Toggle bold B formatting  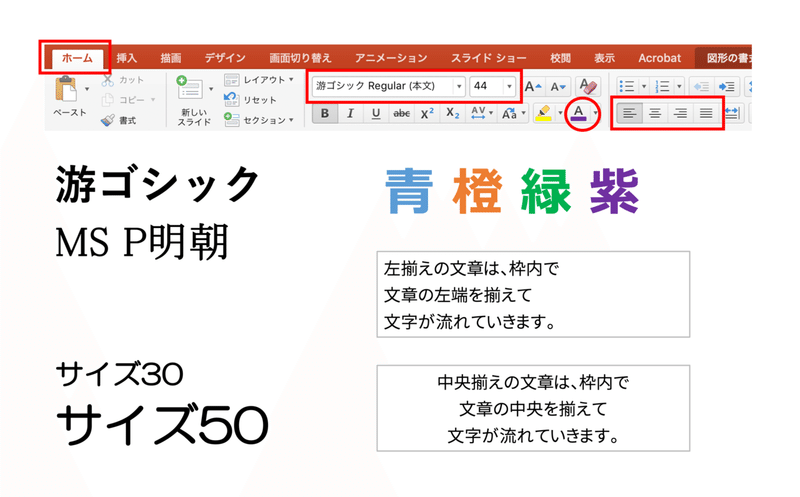[324, 113]
